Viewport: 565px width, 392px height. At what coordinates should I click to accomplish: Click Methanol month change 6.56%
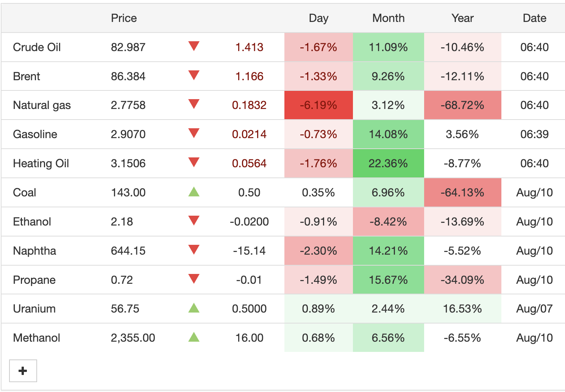[388, 338]
